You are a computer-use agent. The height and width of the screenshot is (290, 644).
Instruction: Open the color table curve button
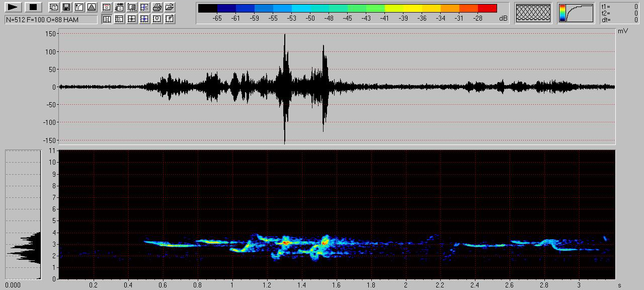coord(576,13)
